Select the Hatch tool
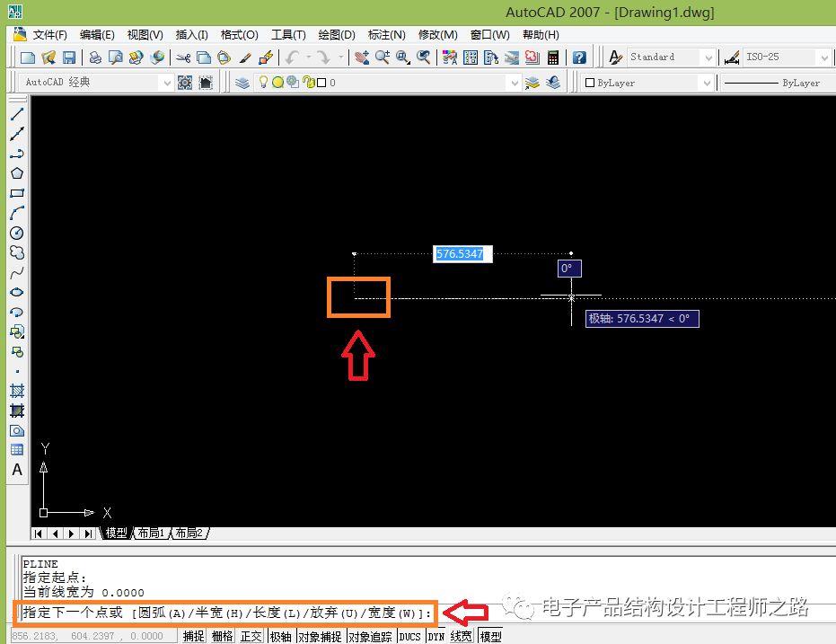836x644 pixels. pyautogui.click(x=17, y=391)
